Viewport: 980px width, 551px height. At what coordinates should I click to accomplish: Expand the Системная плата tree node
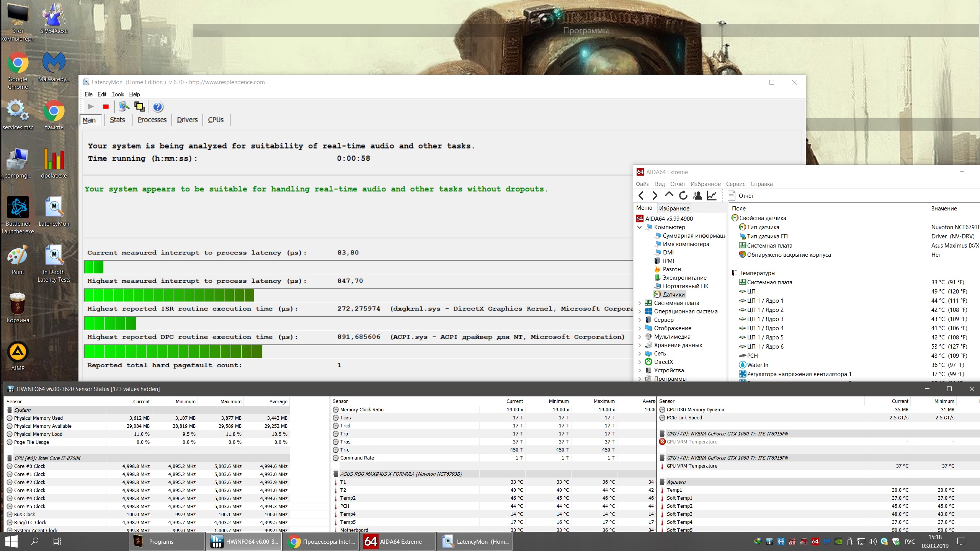coord(639,303)
